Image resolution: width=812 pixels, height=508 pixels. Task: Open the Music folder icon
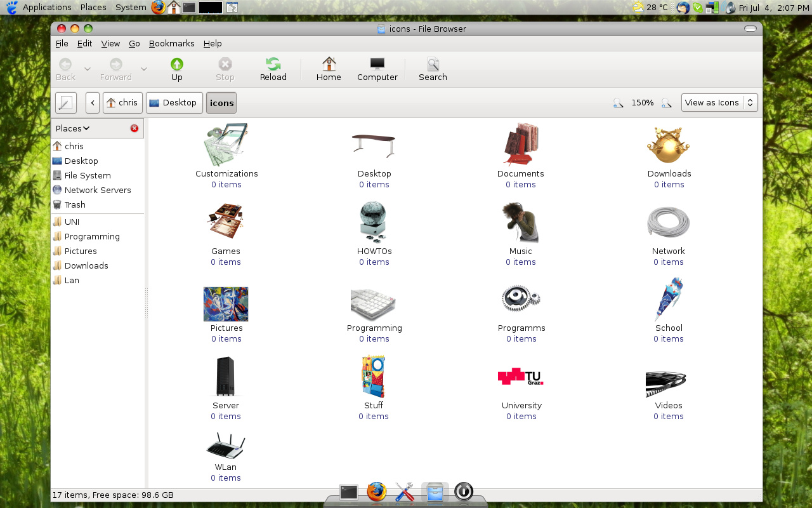[x=521, y=222]
